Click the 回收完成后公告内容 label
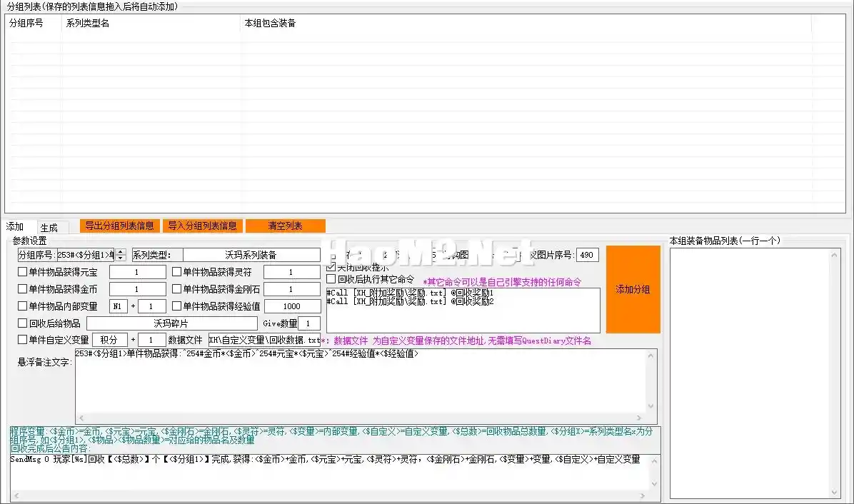This screenshot has width=854, height=504. [x=49, y=448]
